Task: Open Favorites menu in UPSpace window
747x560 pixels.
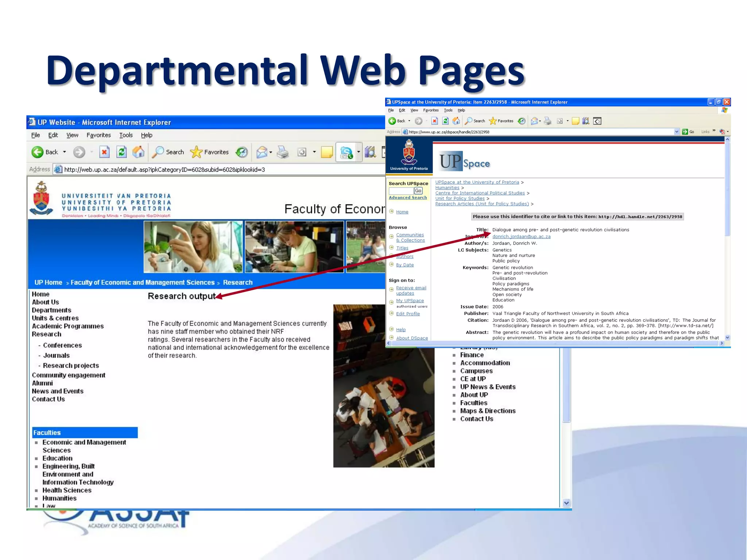Action: [x=431, y=110]
